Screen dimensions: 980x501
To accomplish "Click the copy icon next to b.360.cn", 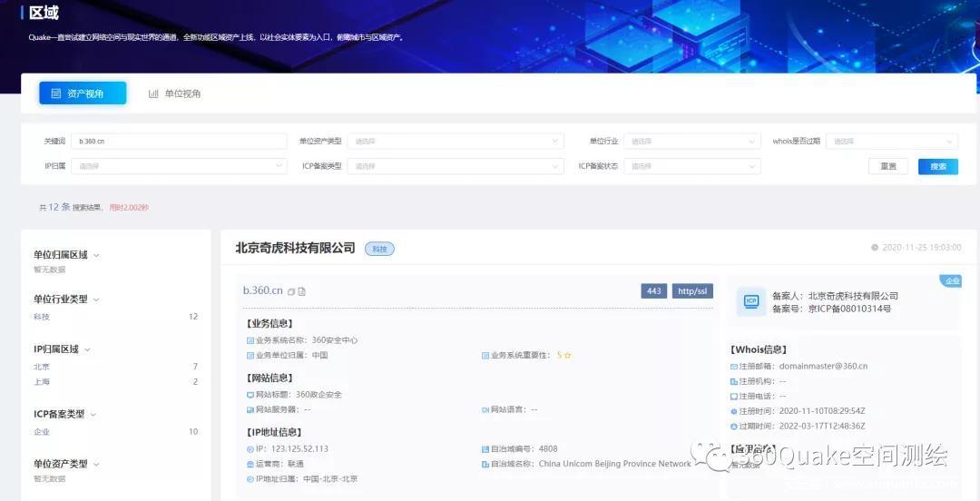I will click(291, 291).
